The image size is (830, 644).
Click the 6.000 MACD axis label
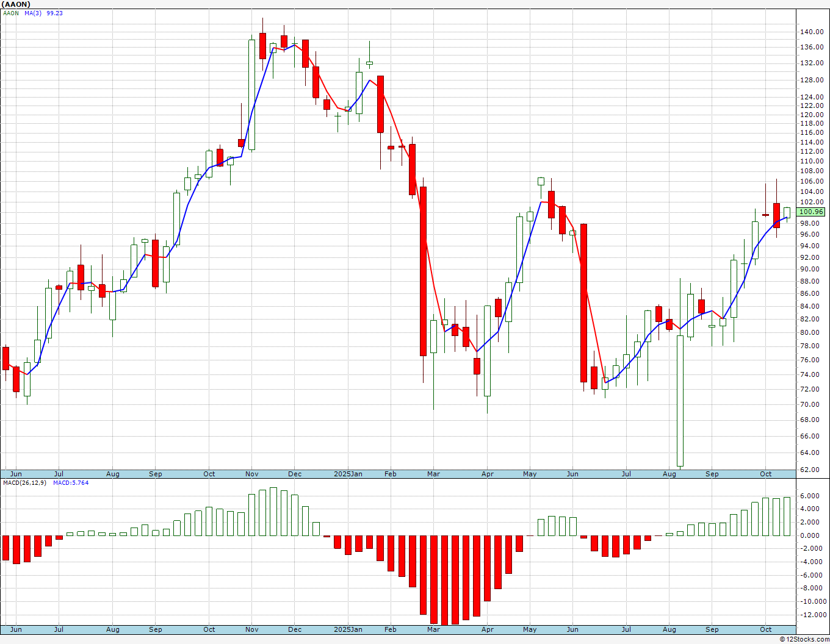(x=811, y=496)
